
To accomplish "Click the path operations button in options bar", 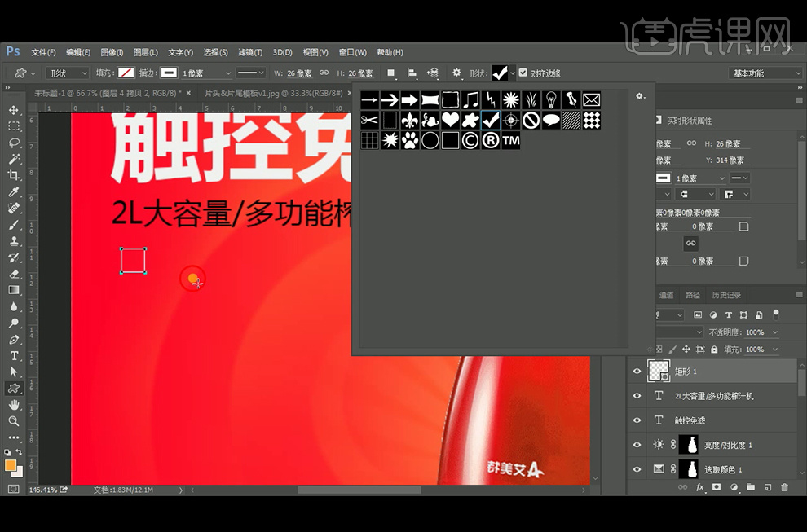I will 391,73.
